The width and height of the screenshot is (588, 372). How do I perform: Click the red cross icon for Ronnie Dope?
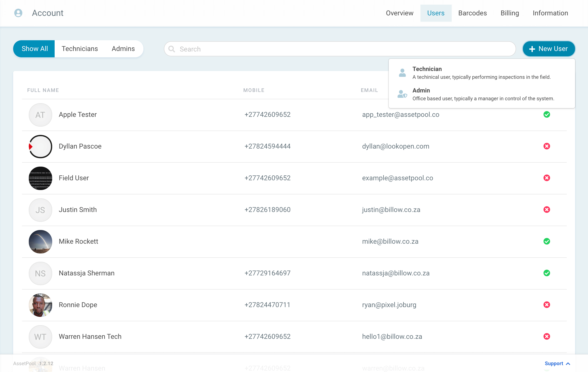coord(547,305)
